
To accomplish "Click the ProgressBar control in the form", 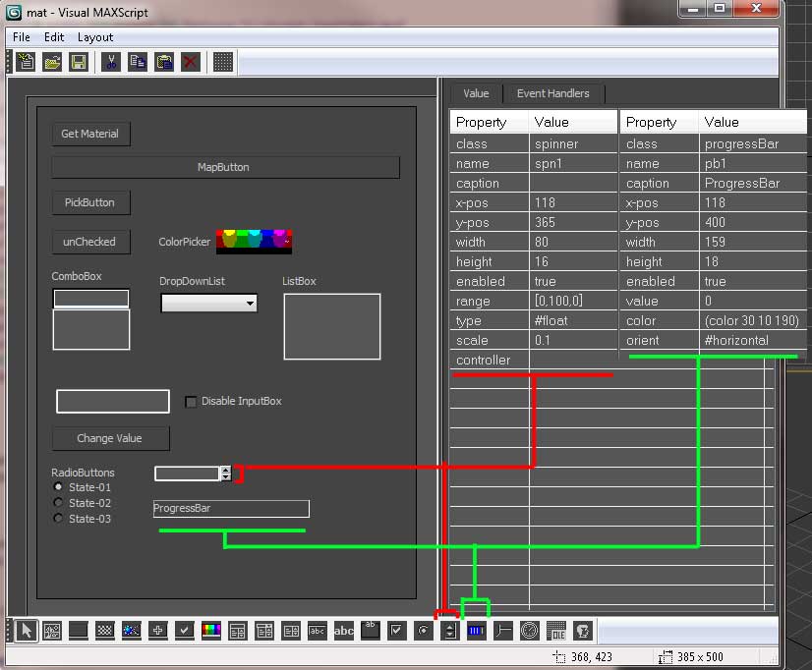I will tap(231, 509).
